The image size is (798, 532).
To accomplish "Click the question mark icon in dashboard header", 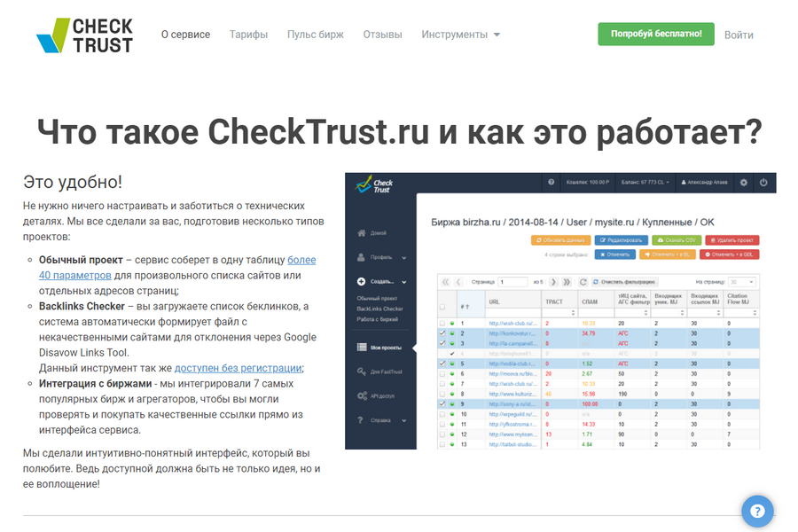I will pos(552,183).
